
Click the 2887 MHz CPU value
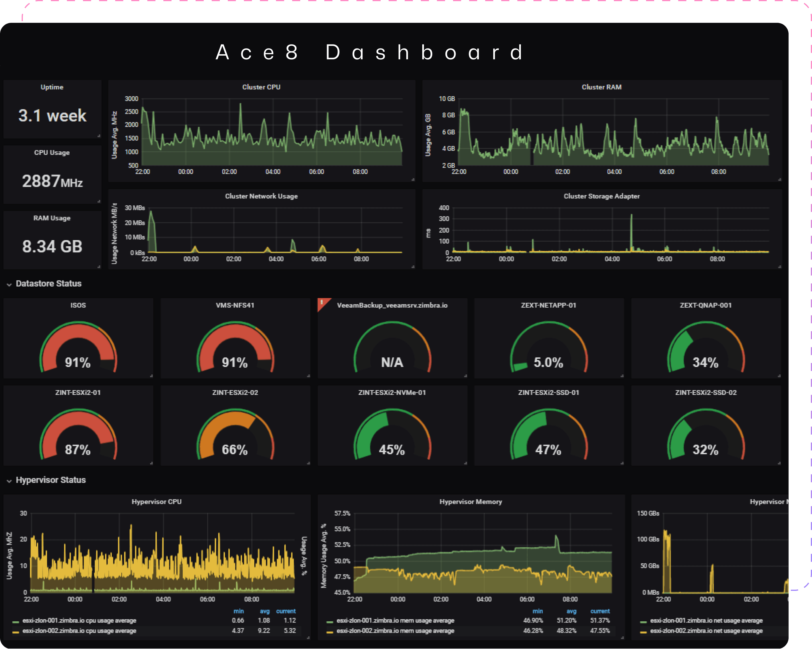(52, 181)
